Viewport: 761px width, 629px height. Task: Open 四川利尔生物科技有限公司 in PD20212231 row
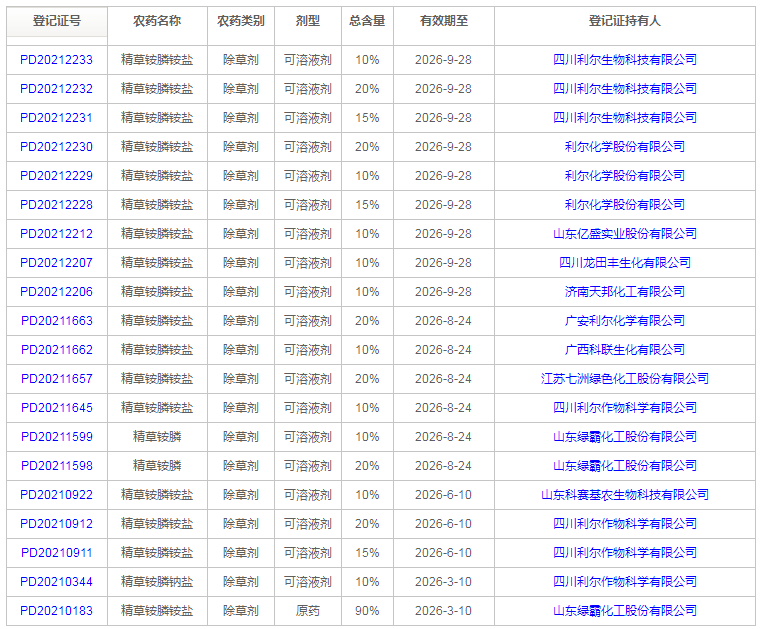(625, 118)
